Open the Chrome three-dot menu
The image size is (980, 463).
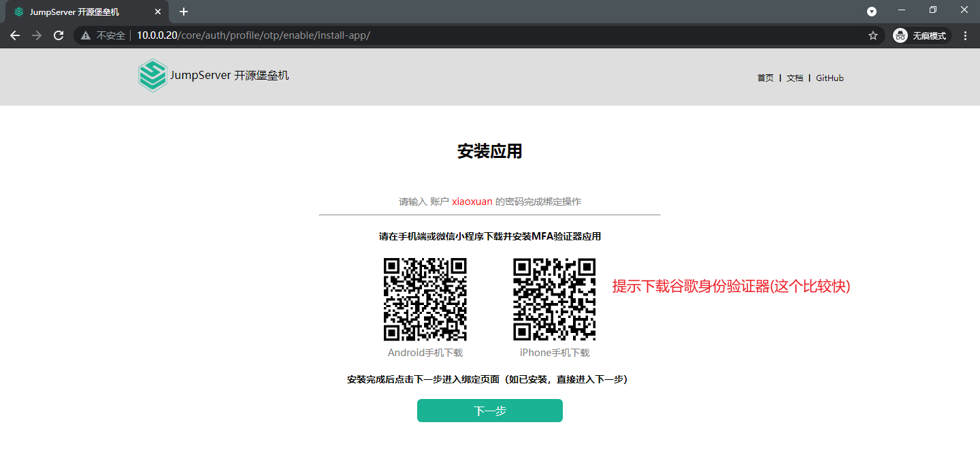[965, 35]
